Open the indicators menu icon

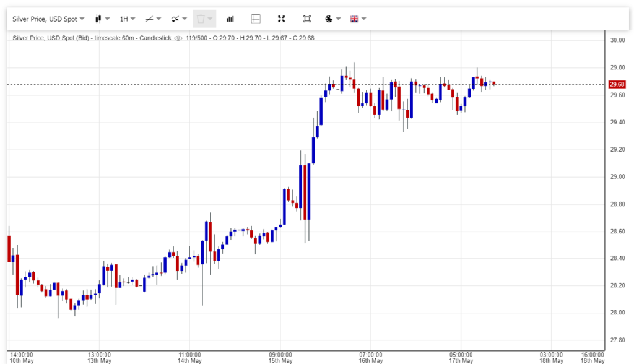click(179, 19)
